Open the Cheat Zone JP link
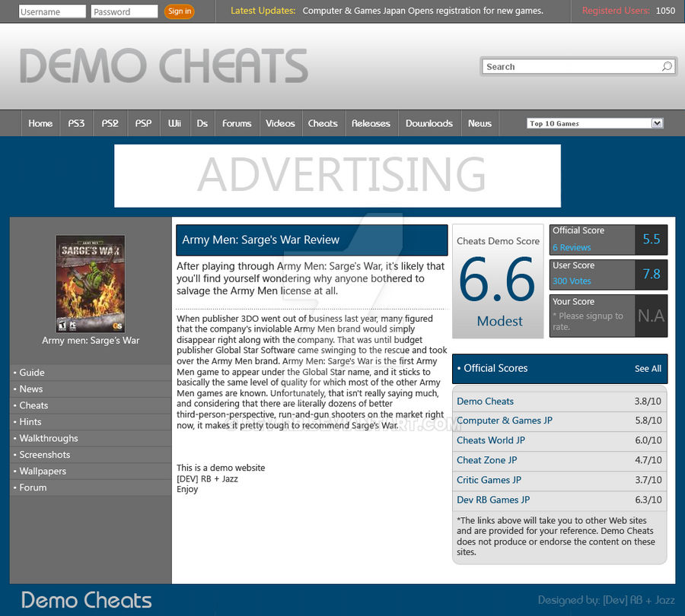Image resolution: width=685 pixels, height=616 pixels. pos(486,460)
